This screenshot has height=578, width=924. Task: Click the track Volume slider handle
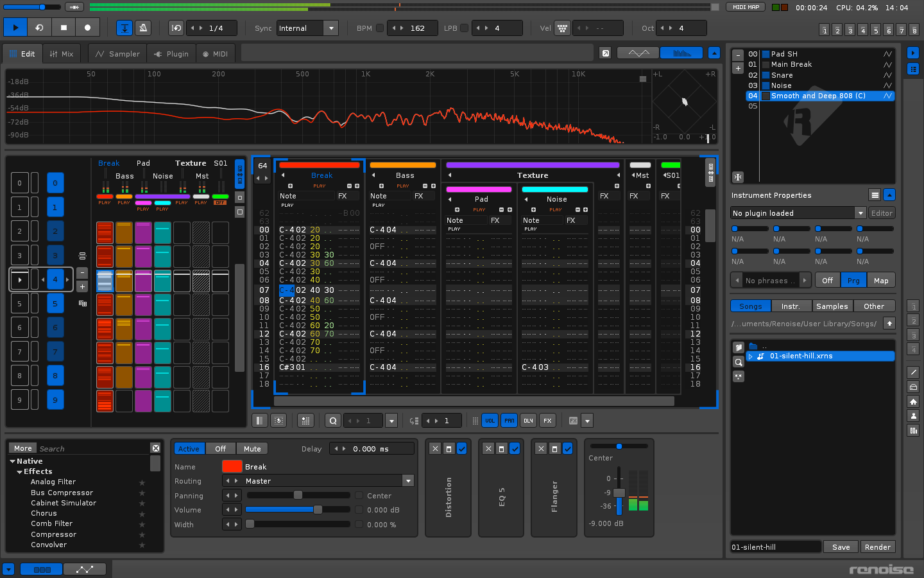[x=318, y=510]
